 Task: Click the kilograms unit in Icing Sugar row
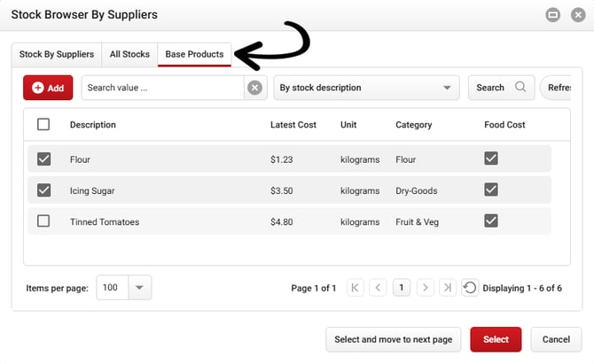tap(360, 190)
